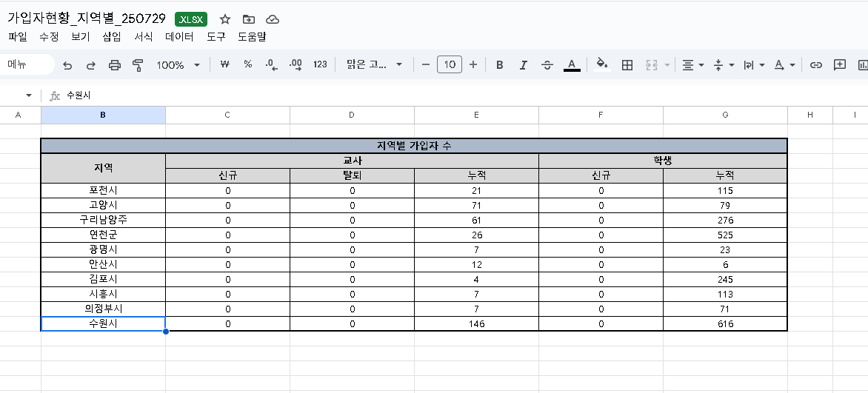The width and height of the screenshot is (868, 393).
Task: Open the 삽입 menu
Action: tap(112, 36)
